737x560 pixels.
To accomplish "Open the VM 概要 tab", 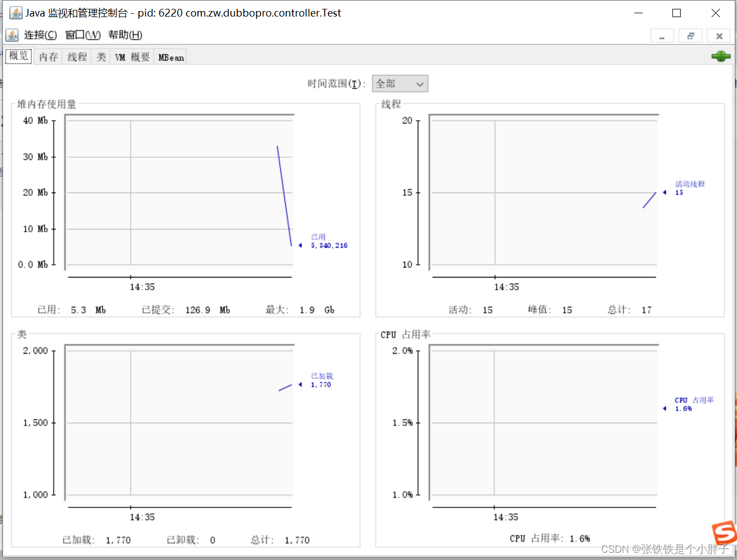I will (132, 57).
